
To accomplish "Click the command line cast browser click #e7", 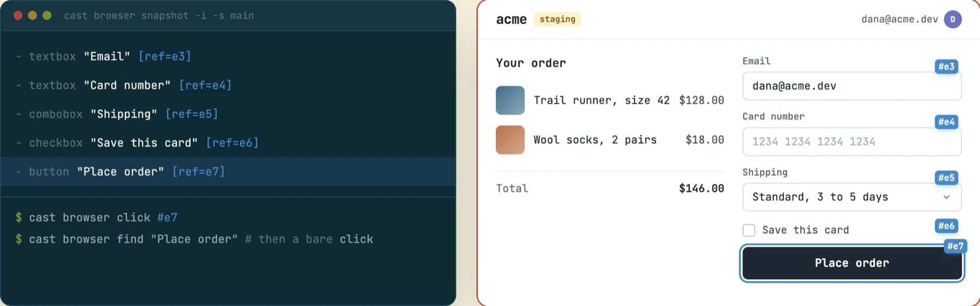I will point(97,217).
